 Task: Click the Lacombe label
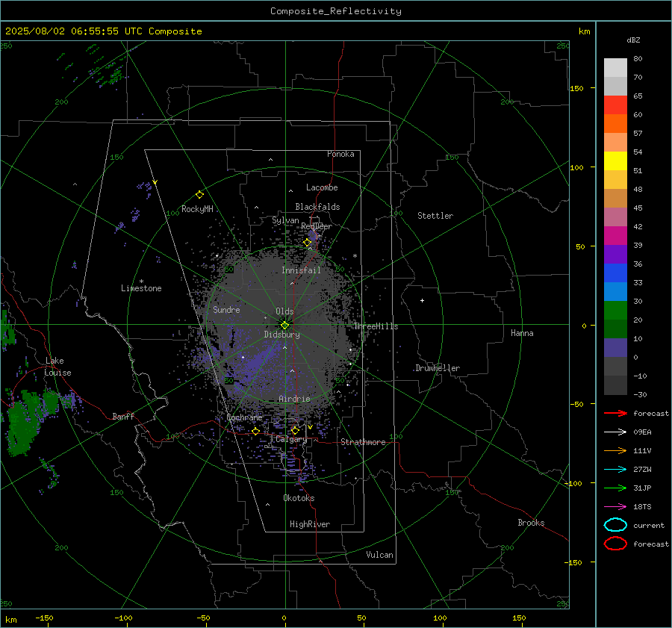point(322,187)
